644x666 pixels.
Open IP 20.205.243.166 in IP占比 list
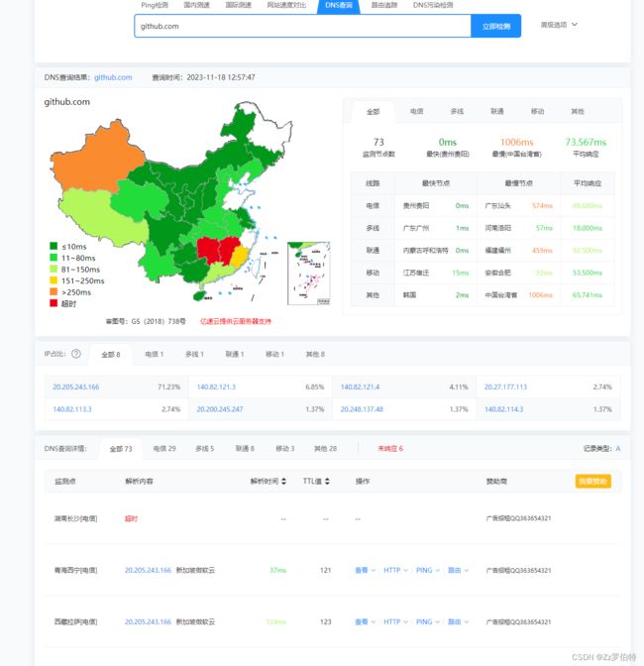point(75,387)
